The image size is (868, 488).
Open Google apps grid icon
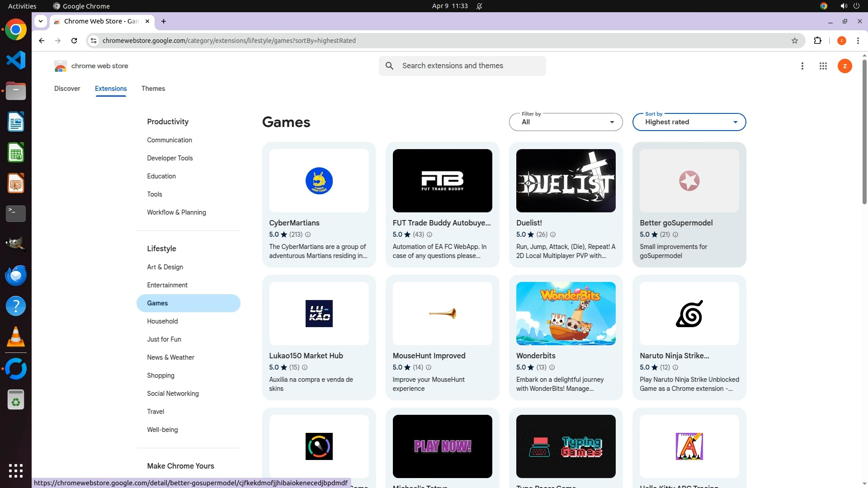click(x=823, y=66)
